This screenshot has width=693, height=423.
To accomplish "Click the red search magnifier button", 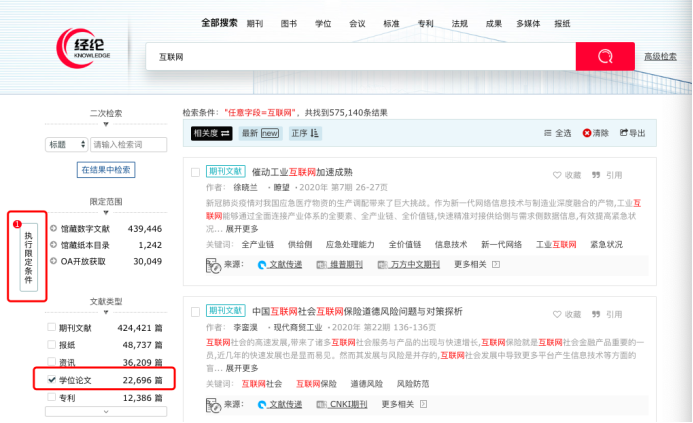I will point(604,57).
